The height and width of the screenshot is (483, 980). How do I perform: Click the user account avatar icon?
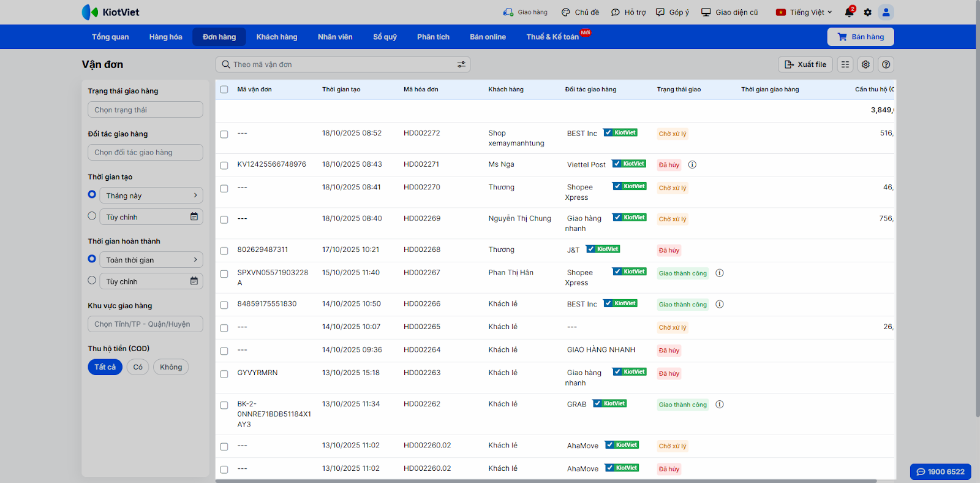886,12
